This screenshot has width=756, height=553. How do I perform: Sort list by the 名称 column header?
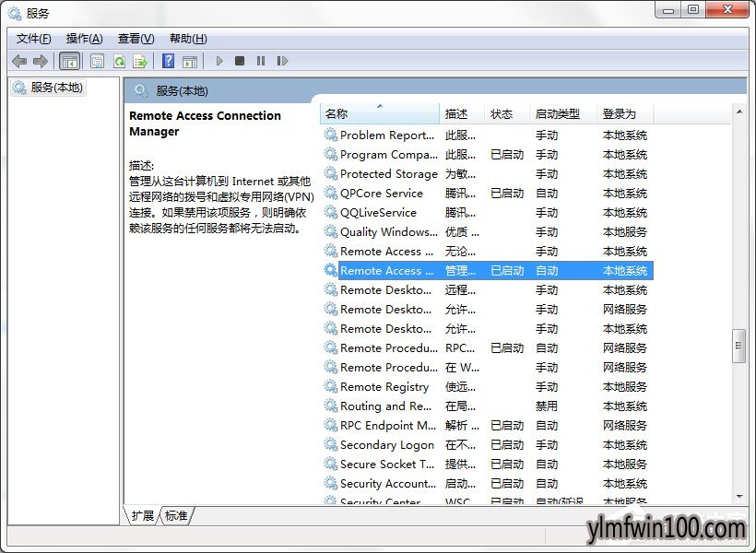point(378,113)
